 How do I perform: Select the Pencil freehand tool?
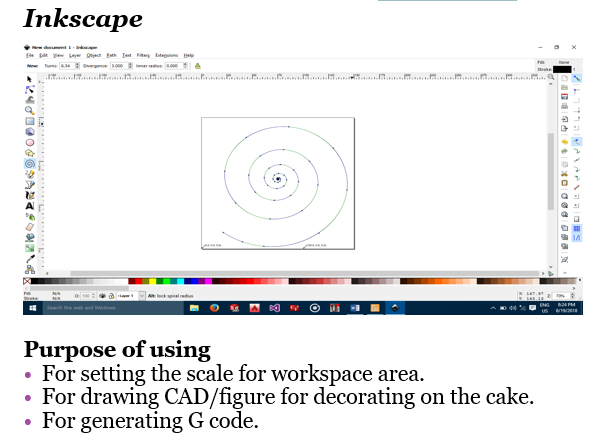coord(30,174)
